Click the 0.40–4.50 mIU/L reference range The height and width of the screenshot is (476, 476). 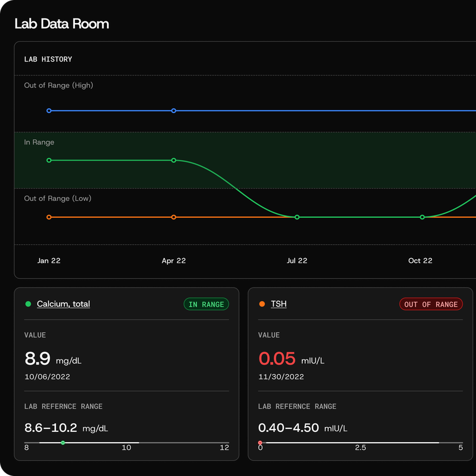click(x=303, y=428)
